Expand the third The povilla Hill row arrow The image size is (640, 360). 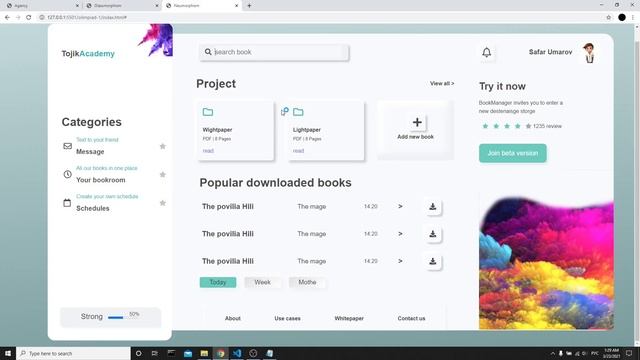(400, 261)
